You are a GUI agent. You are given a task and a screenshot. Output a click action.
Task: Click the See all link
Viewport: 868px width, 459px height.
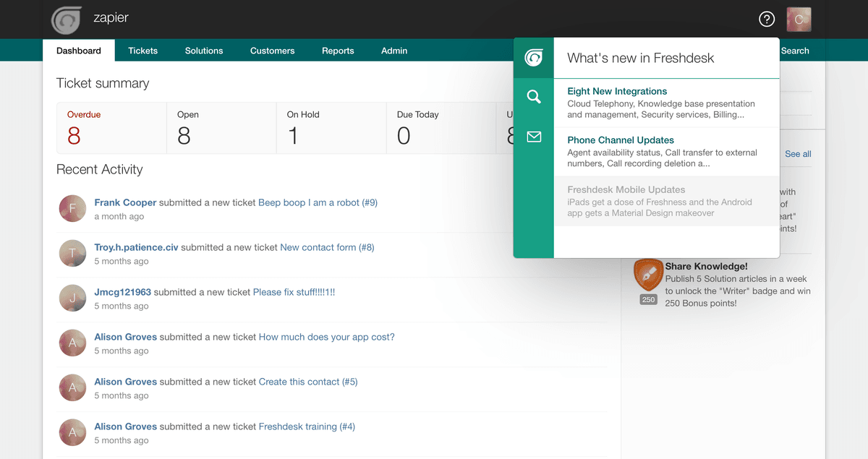(798, 154)
